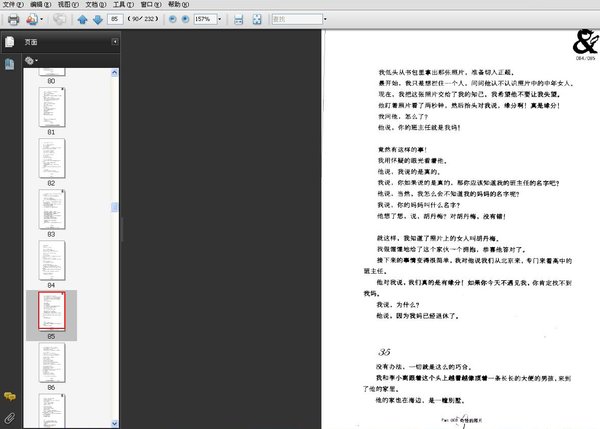600x429 pixels.
Task: Click the create PDF online icon
Action: [32, 19]
